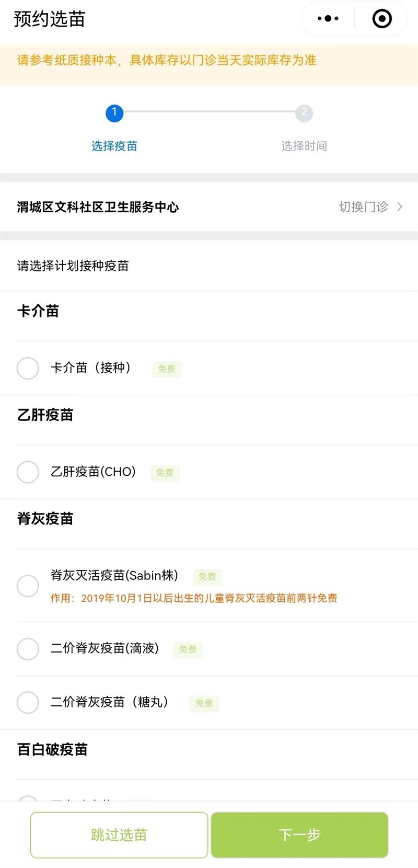Image resolution: width=418 pixels, height=868 pixels.
Task: Select the 卡介苗（接种） radio button
Action: [28, 368]
